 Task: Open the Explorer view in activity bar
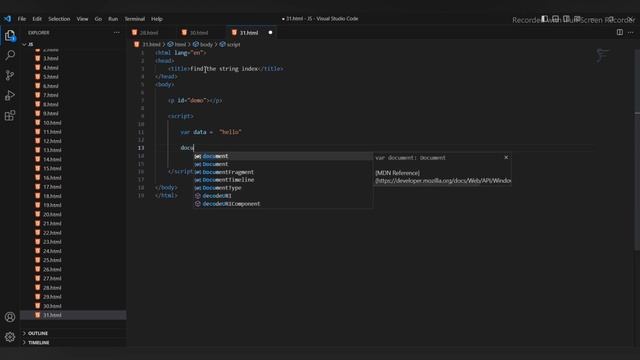(10, 36)
